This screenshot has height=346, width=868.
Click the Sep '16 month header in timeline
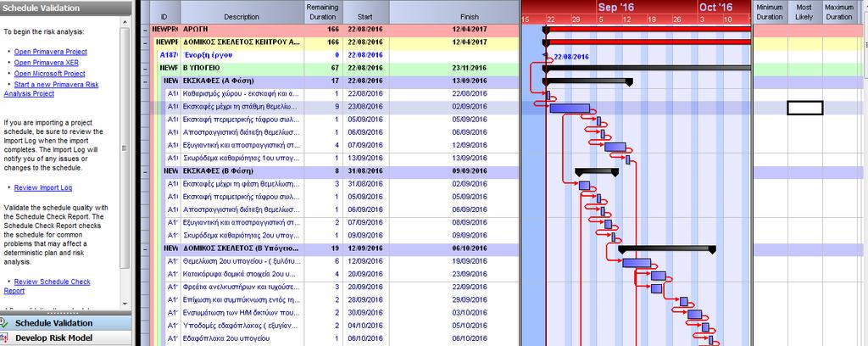point(615,7)
